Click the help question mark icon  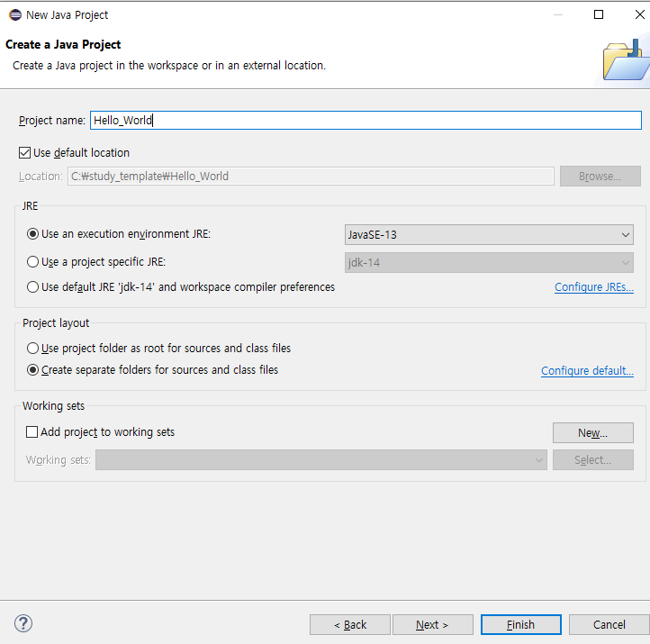pos(23,623)
